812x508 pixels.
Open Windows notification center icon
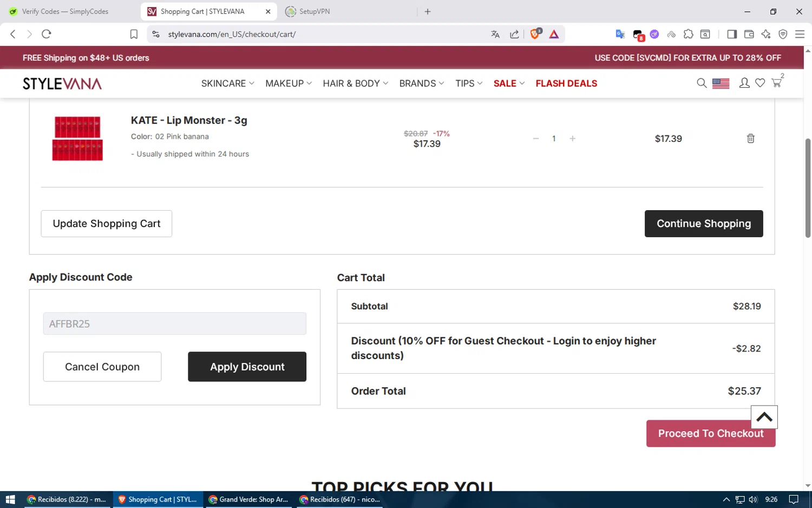point(794,499)
